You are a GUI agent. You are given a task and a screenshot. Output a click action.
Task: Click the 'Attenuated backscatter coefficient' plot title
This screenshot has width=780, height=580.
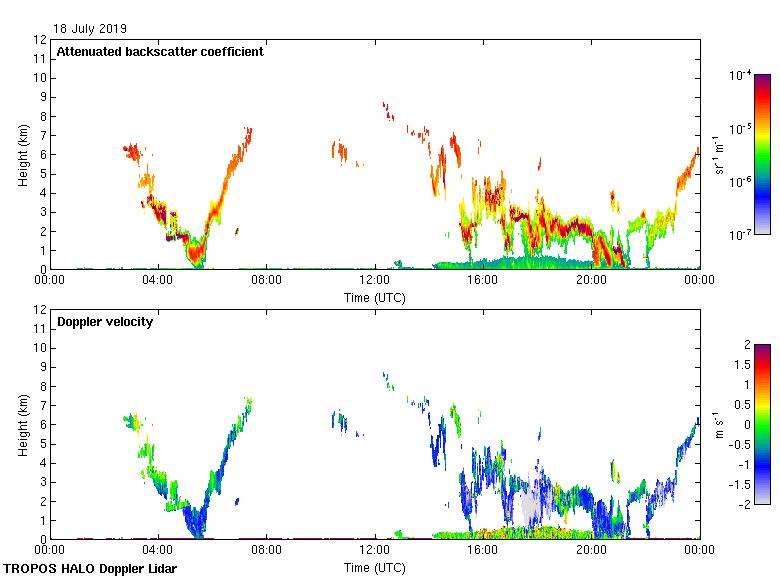coord(160,52)
